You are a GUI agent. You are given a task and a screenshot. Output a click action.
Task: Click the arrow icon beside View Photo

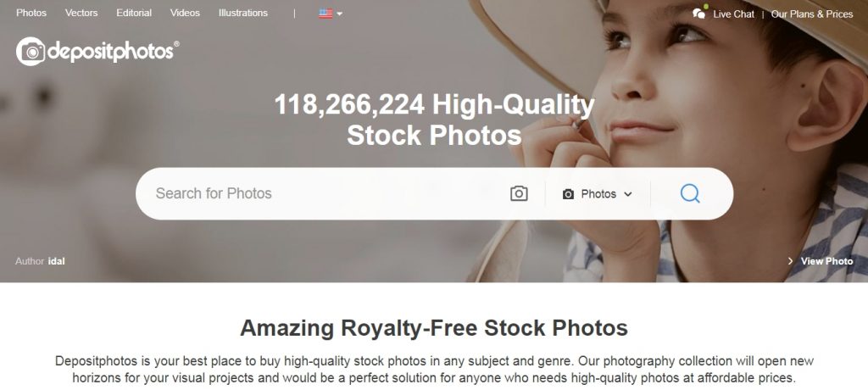791,261
